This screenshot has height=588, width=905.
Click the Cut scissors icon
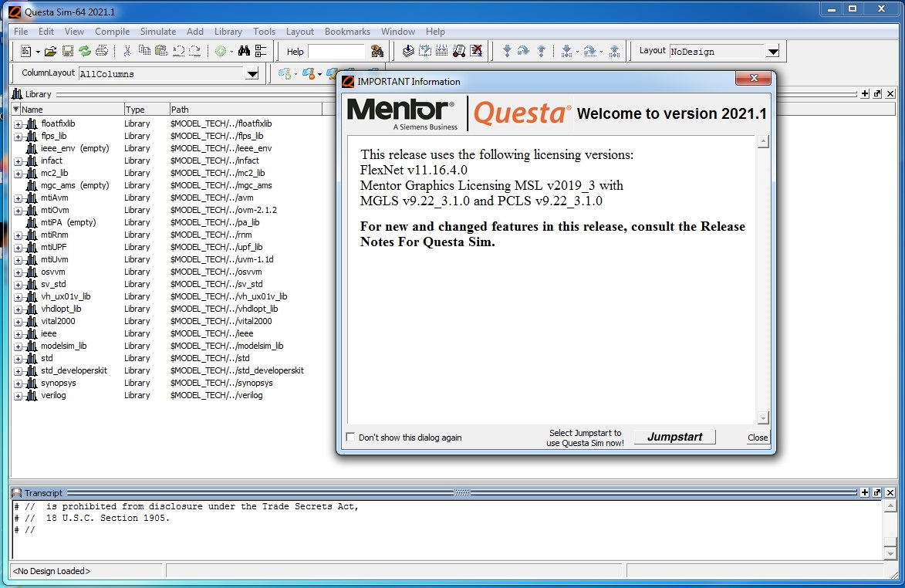click(x=127, y=52)
